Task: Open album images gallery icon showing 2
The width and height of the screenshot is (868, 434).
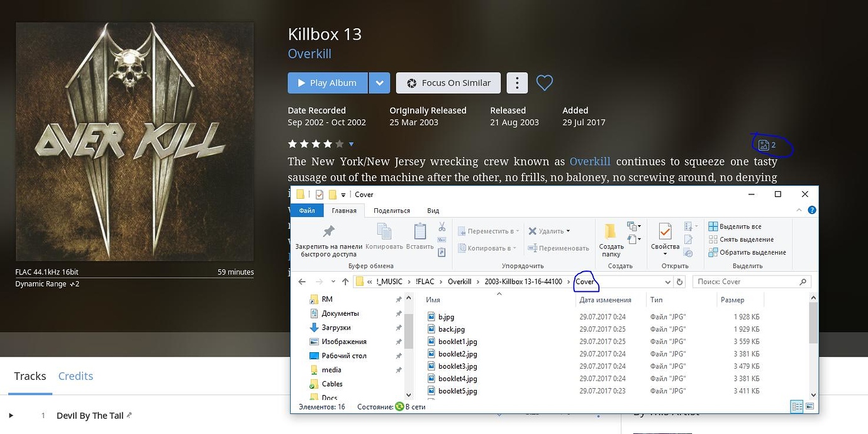Action: coord(767,145)
